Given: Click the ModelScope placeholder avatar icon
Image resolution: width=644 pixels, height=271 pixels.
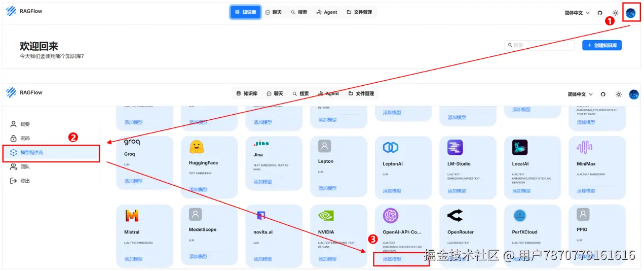Looking at the screenshot, I should [x=196, y=214].
